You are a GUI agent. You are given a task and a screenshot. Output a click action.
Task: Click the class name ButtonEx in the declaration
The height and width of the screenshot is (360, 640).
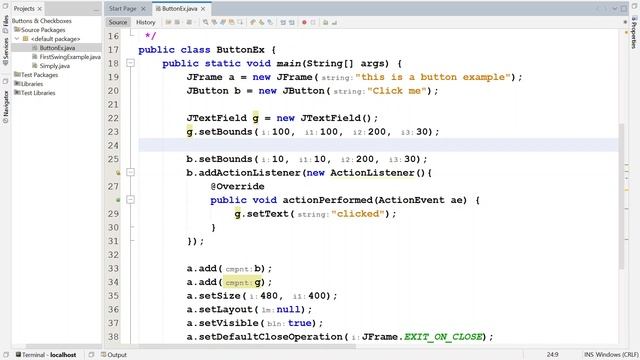(240, 50)
